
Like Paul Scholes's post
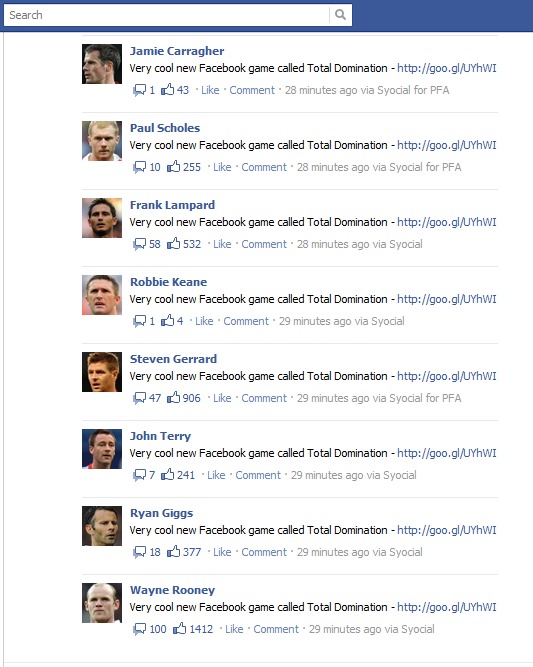coord(222,167)
